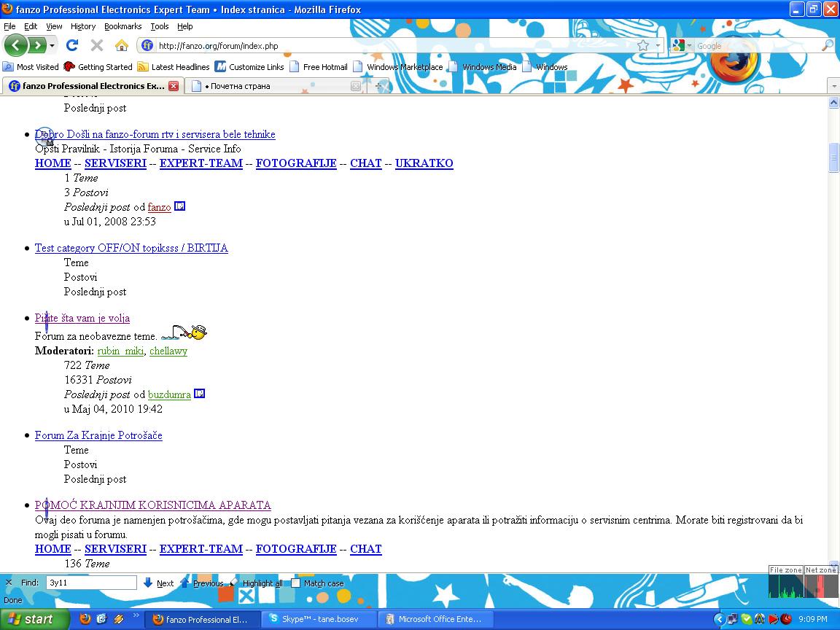
Task: Toggle Highlight all in the Find bar
Action: (257, 583)
